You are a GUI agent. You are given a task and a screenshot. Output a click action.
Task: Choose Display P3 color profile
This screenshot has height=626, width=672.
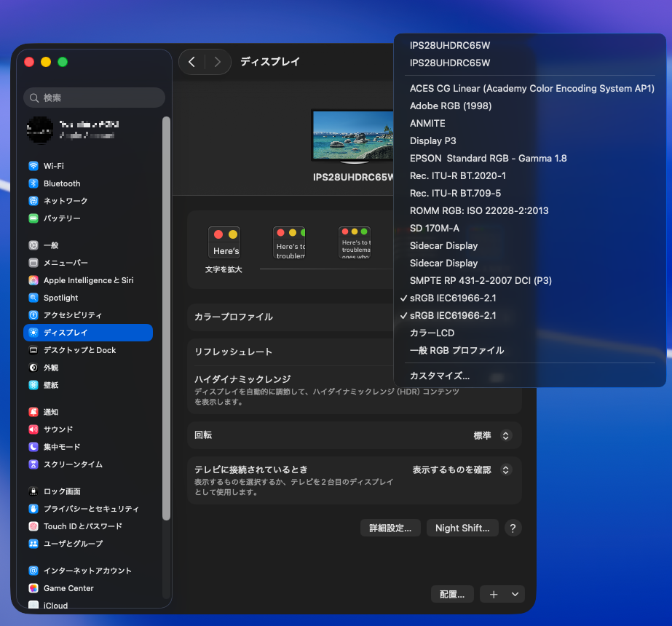pyautogui.click(x=432, y=140)
